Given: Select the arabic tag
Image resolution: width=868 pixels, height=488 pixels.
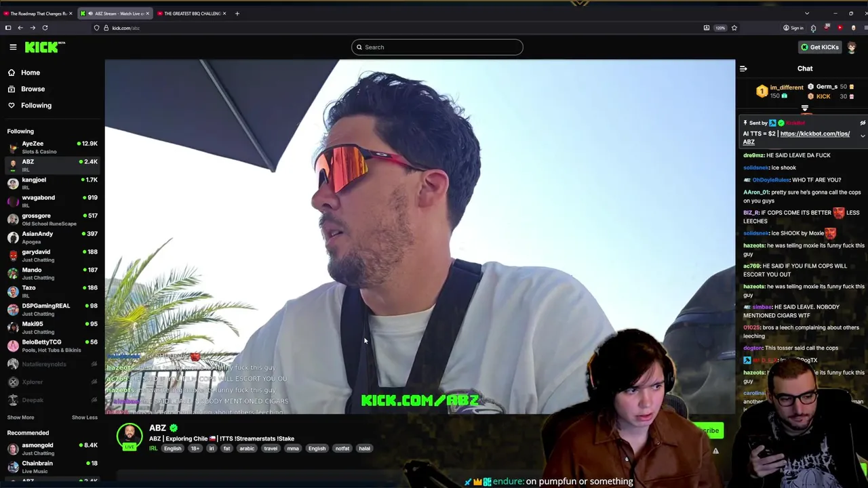Looking at the screenshot, I should tap(247, 448).
